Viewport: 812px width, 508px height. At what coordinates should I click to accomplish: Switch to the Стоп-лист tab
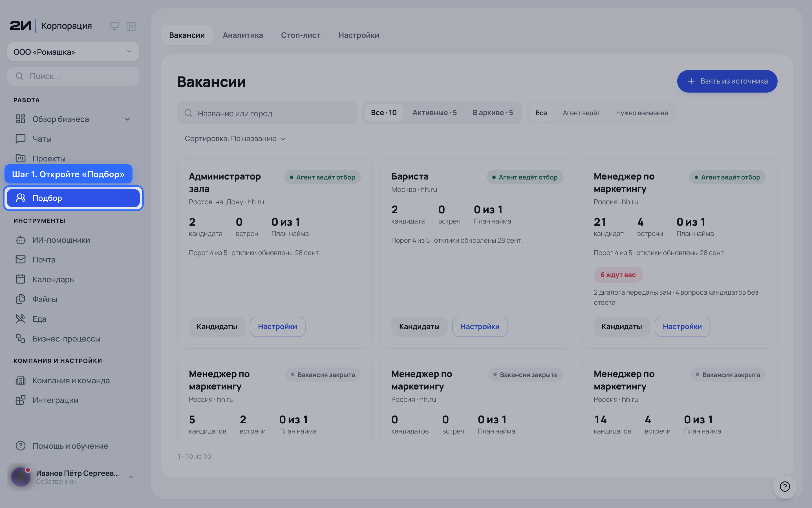300,35
